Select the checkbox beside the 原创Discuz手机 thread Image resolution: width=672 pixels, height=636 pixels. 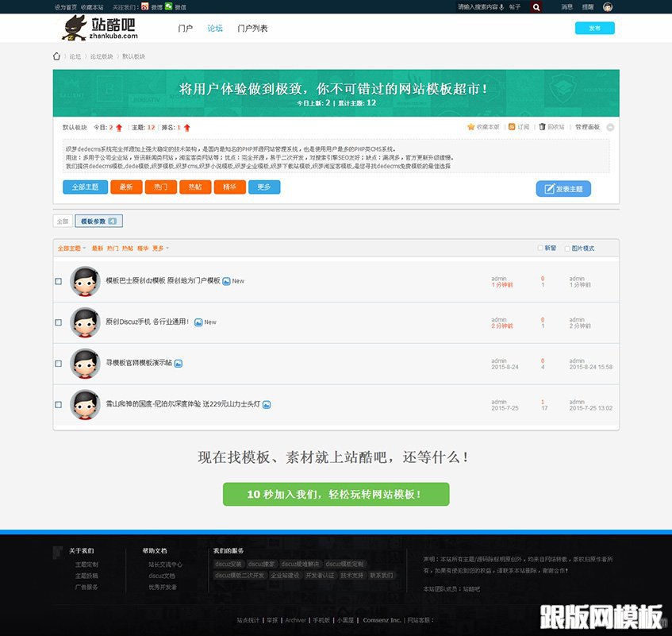pos(57,322)
